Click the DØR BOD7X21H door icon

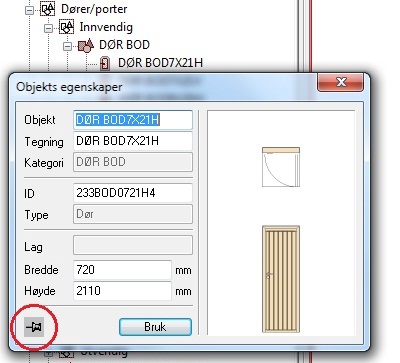point(105,63)
